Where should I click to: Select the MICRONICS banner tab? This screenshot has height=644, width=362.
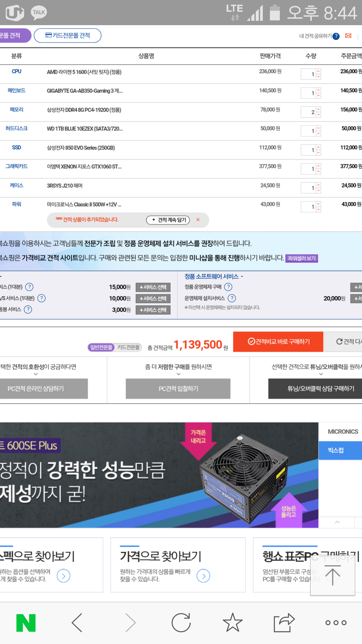tap(340, 432)
